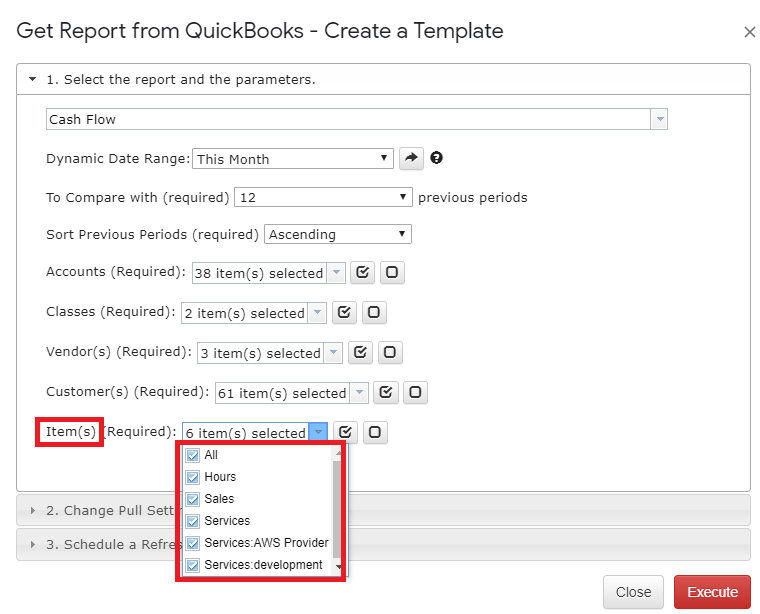Click the Close button
This screenshot has width=760, height=614.
pyautogui.click(x=633, y=592)
